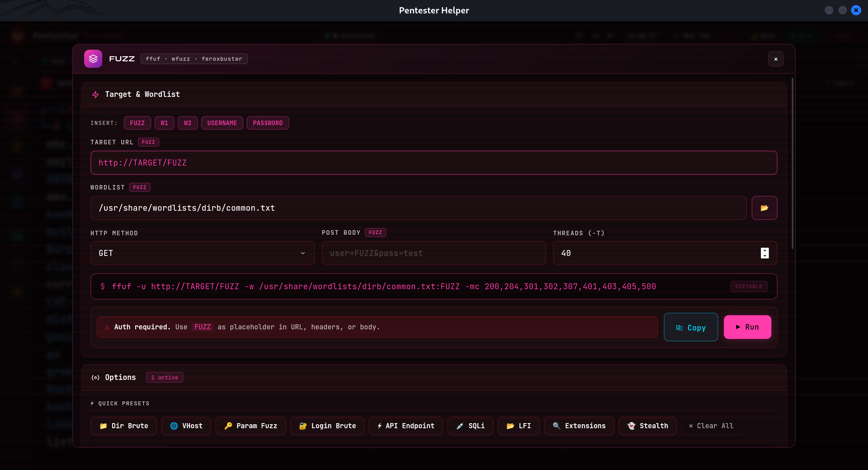Insert the W1 placeholder chip
Viewport: 868px width, 470px height.
(164, 123)
